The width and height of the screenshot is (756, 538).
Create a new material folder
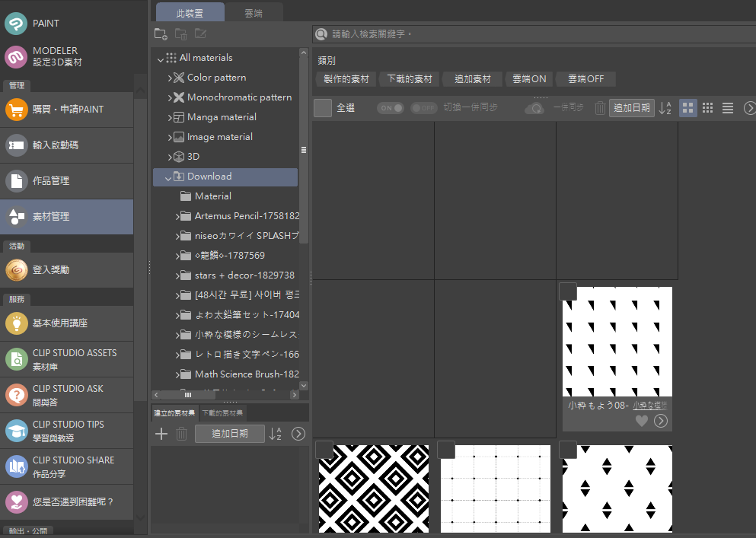(x=161, y=33)
